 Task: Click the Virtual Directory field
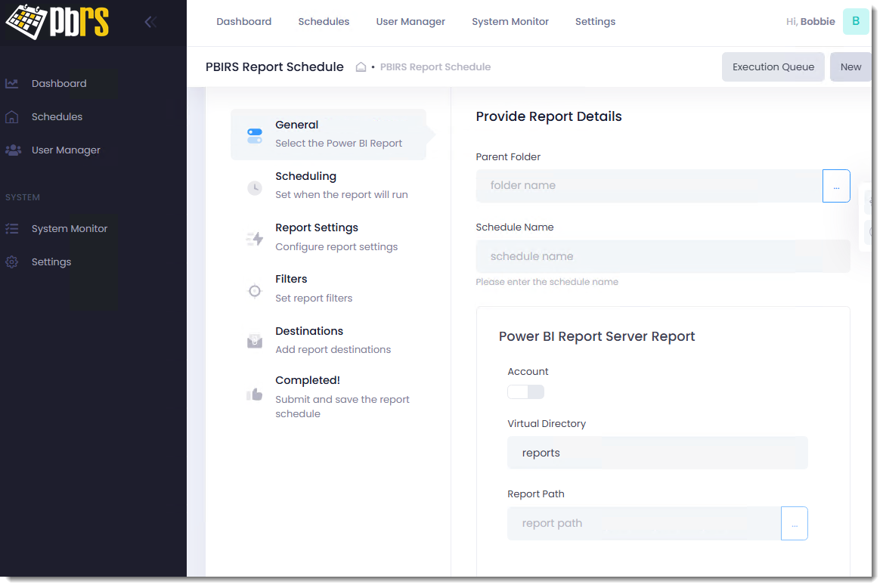click(x=657, y=453)
